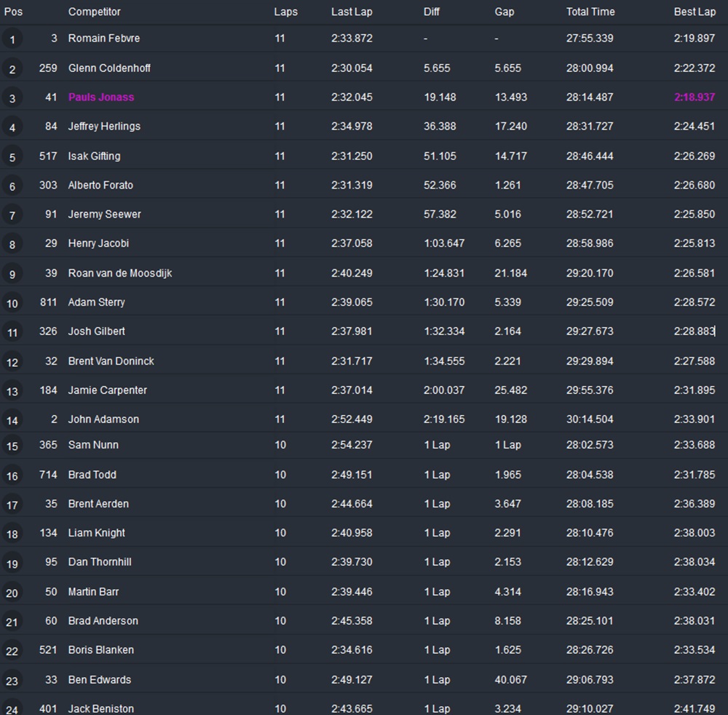728x715 pixels.
Task: Select the position 8 circle badge
Action: tap(12, 245)
